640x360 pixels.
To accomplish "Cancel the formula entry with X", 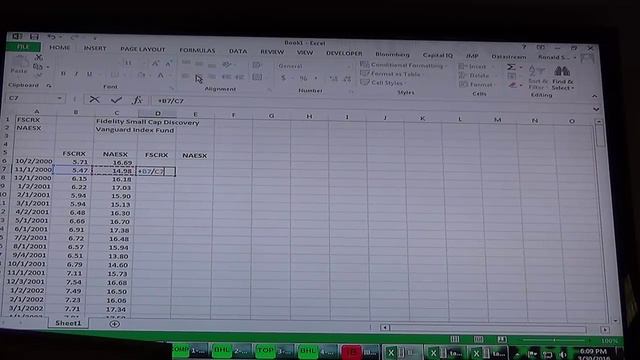I will (x=94, y=99).
